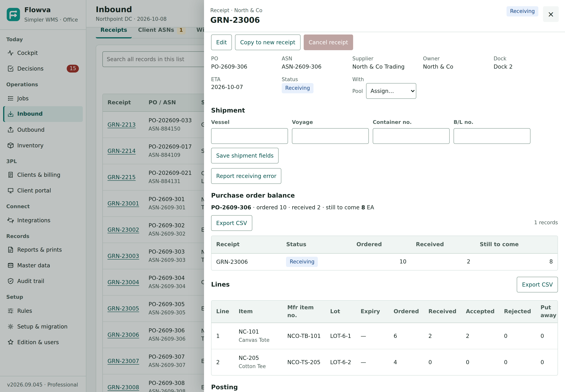This screenshot has height=392, width=565.
Task: Open the Pool Assign dropdown
Action: coord(391,91)
